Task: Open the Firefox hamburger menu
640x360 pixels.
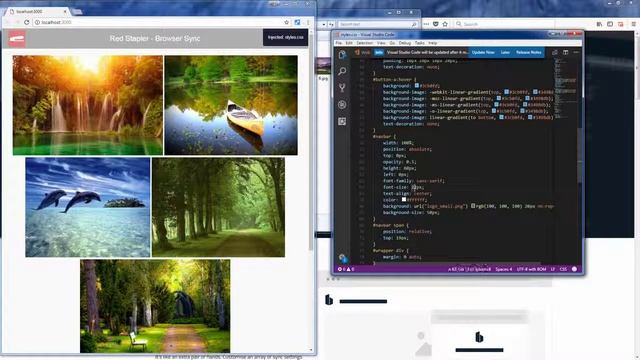Action: pos(633,24)
